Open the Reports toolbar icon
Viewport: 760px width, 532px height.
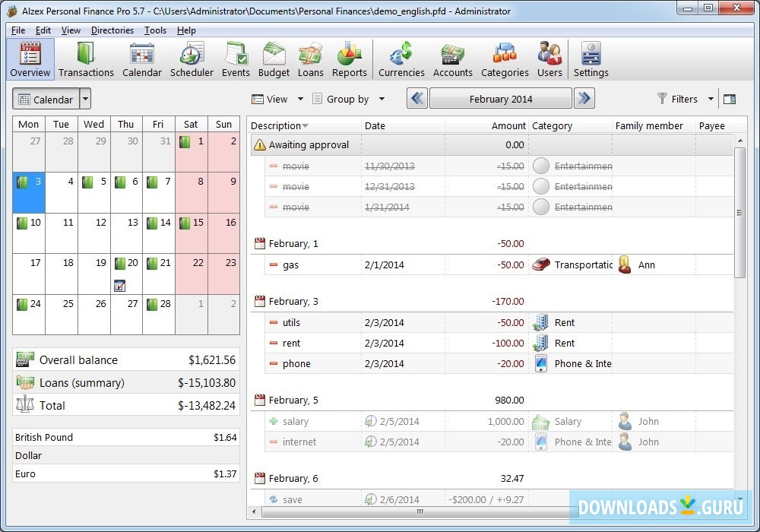click(349, 59)
